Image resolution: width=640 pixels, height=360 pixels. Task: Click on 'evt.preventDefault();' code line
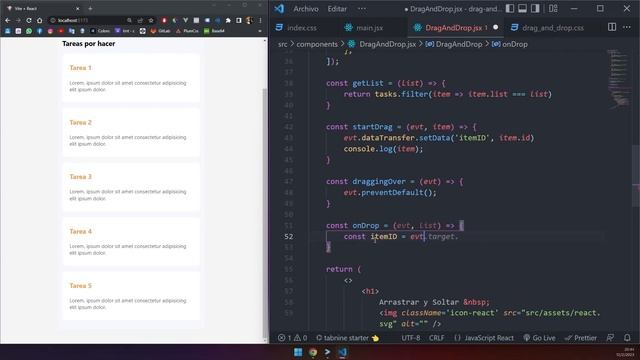390,193
